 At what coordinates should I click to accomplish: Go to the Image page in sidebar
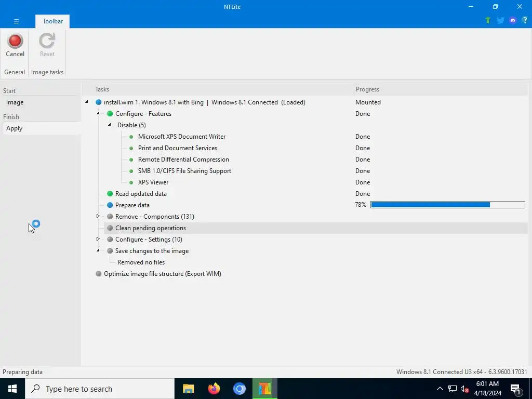15,102
